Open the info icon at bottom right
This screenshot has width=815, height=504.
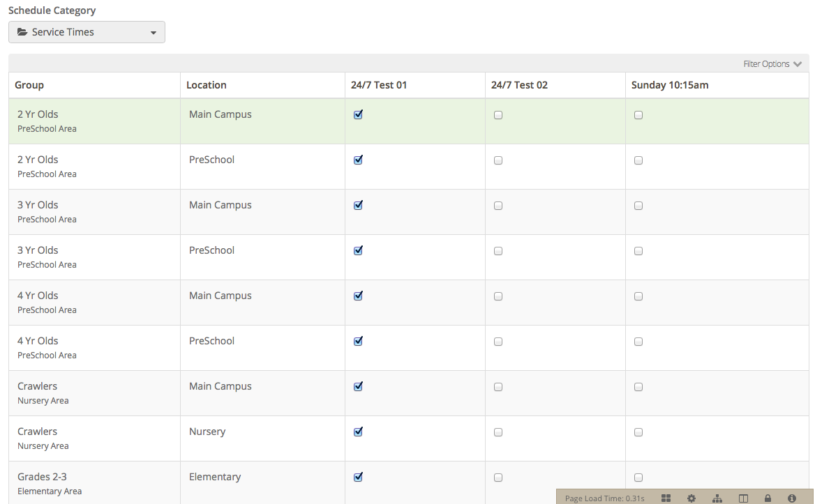793,498
